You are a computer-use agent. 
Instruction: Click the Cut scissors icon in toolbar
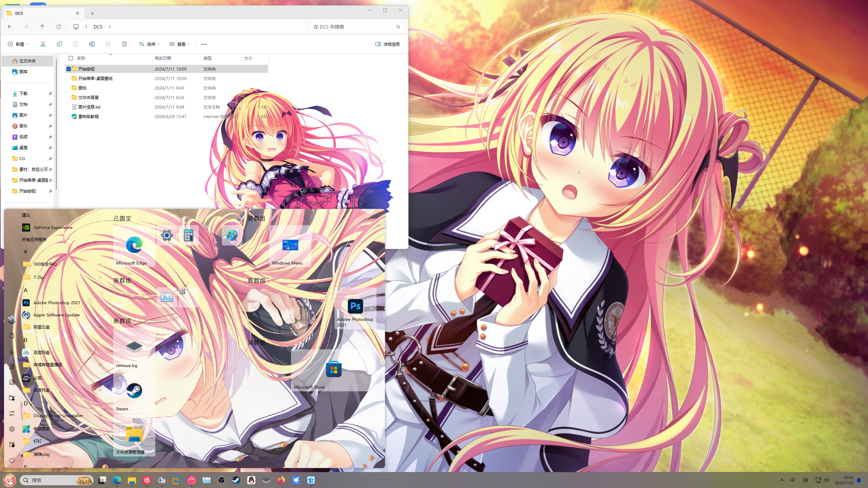43,44
